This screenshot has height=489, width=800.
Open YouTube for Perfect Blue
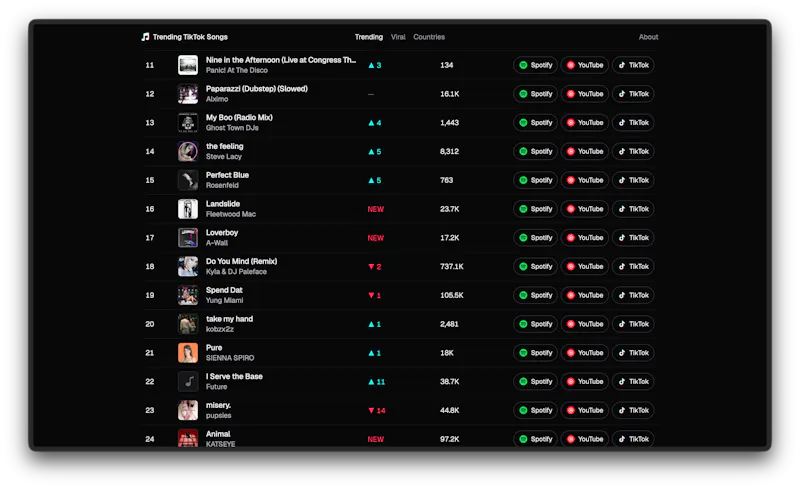point(585,180)
